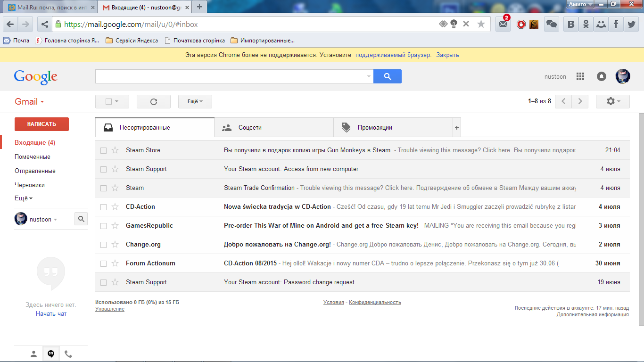Star the GamesRepublic message
This screenshot has height=362, width=644.
tap(115, 226)
